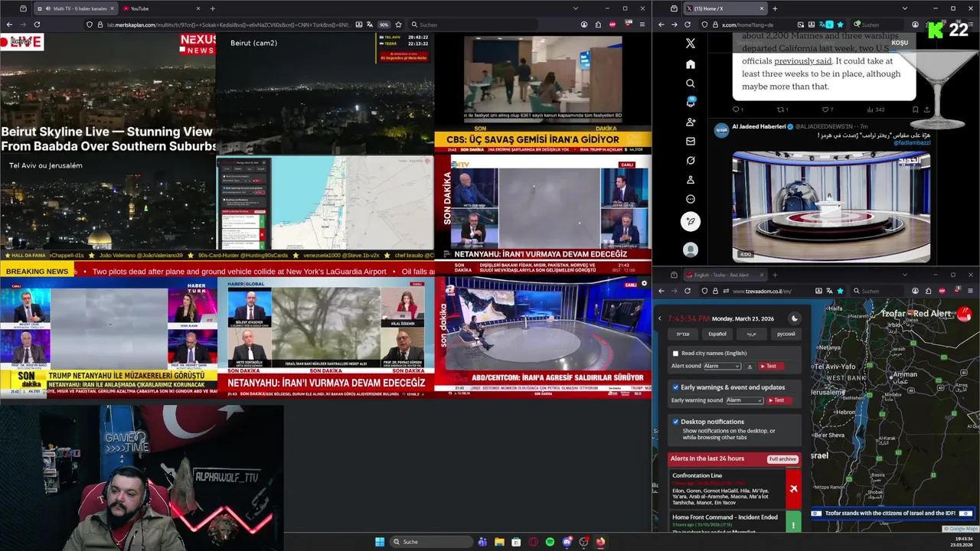Open Windows Start button on taskbar

coord(380,542)
